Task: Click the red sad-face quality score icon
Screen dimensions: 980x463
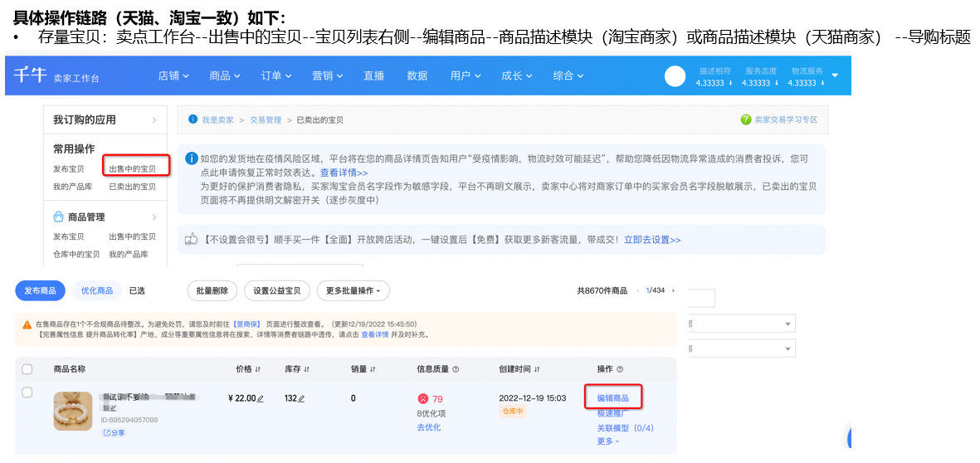Action: click(423, 398)
